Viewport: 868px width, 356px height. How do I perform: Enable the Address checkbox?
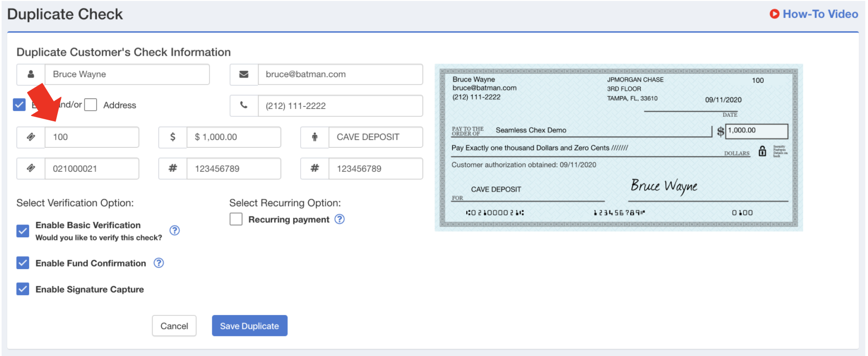click(x=91, y=105)
